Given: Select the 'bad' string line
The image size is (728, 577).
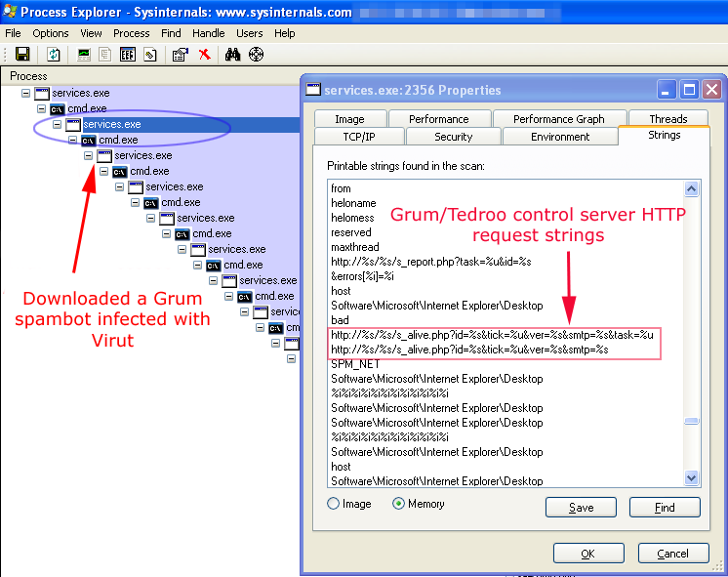Looking at the screenshot, I should point(340,320).
